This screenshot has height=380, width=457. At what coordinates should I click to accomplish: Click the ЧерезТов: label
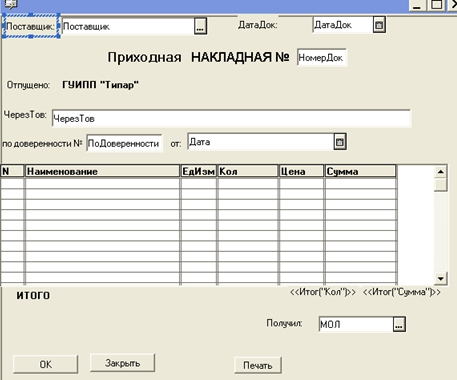coord(25,115)
